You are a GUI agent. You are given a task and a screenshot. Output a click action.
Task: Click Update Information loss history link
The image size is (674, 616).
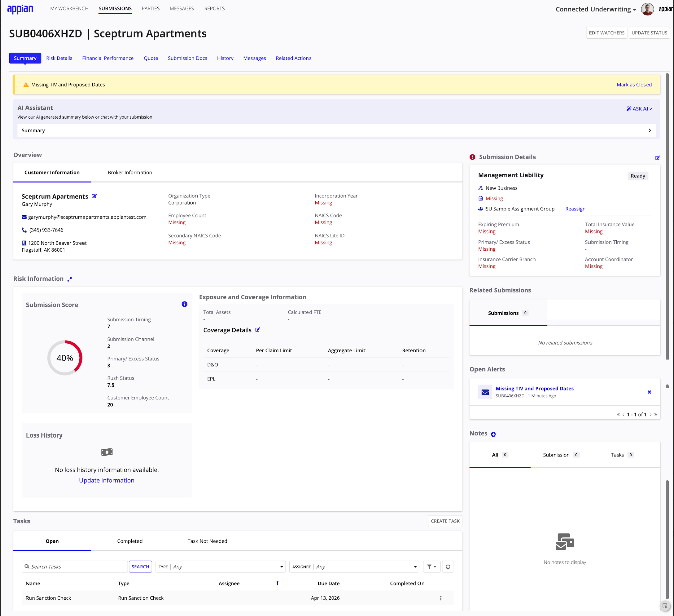click(x=107, y=480)
